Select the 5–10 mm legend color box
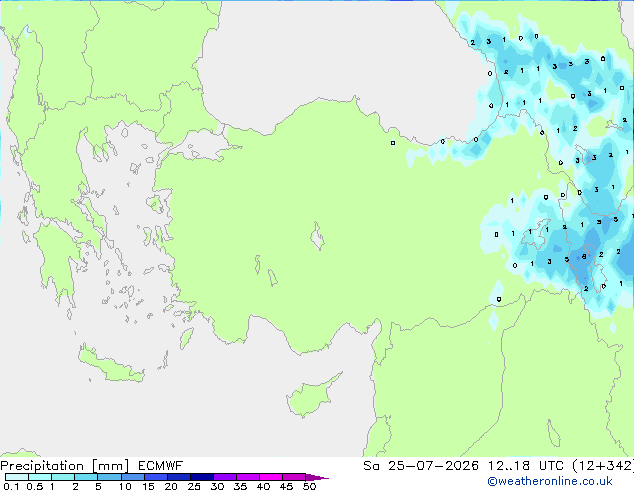The width and height of the screenshot is (634, 490). (109, 477)
